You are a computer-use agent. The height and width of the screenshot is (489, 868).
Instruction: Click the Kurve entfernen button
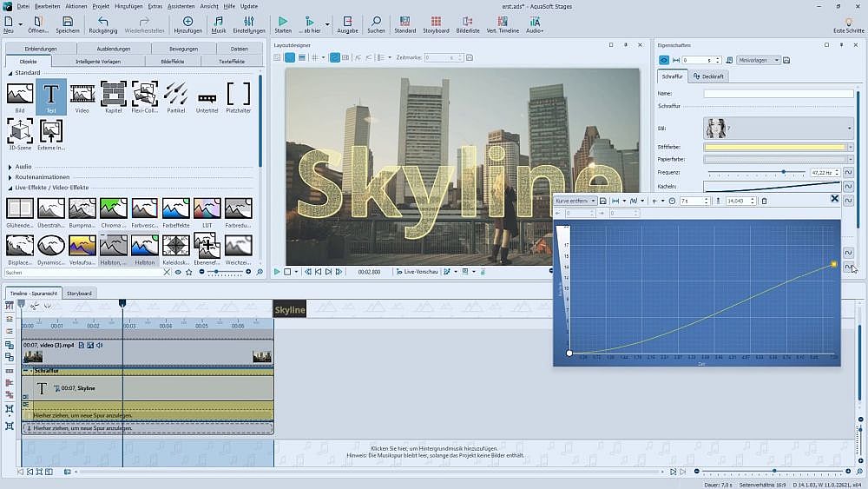[x=575, y=201]
